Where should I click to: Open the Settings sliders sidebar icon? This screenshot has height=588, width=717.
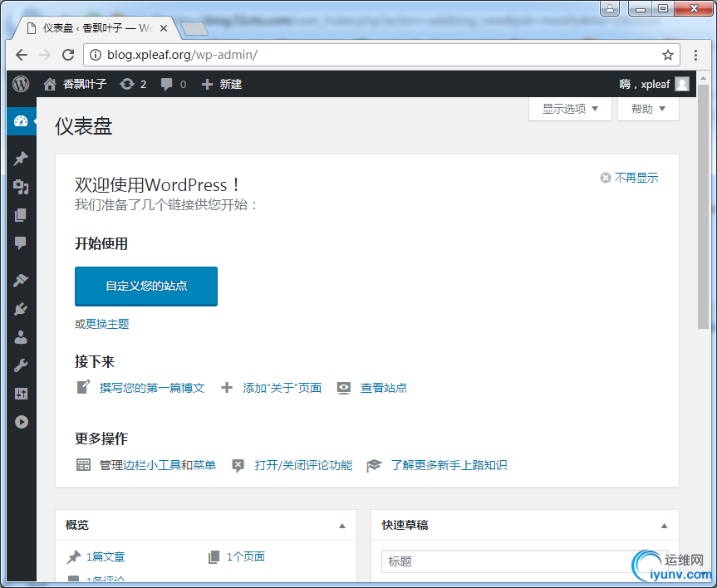pyautogui.click(x=21, y=394)
